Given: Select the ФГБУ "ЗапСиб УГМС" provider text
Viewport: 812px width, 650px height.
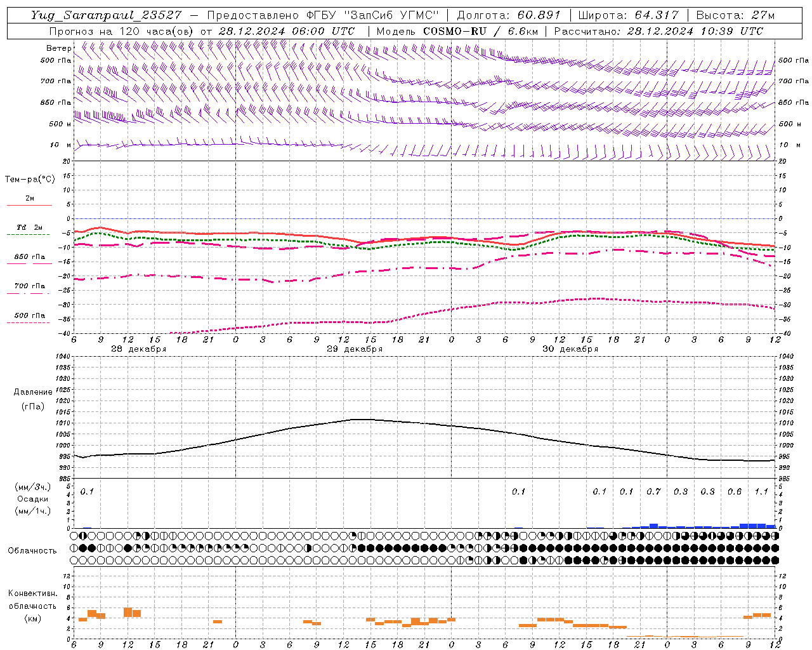Looking at the screenshot, I should click(374, 15).
